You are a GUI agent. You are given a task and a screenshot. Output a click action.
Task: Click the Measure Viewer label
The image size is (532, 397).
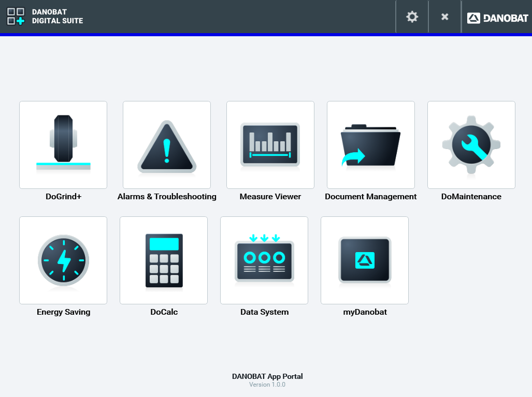(270, 197)
